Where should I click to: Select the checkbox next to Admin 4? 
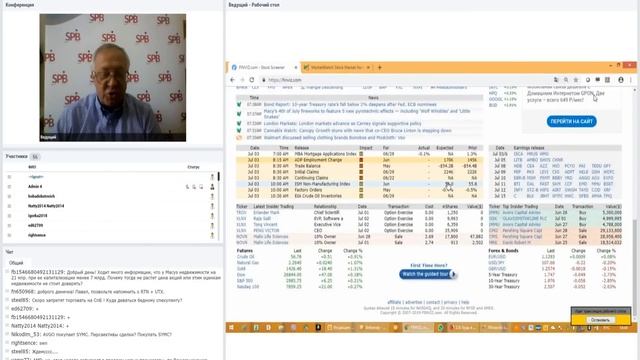(9, 187)
